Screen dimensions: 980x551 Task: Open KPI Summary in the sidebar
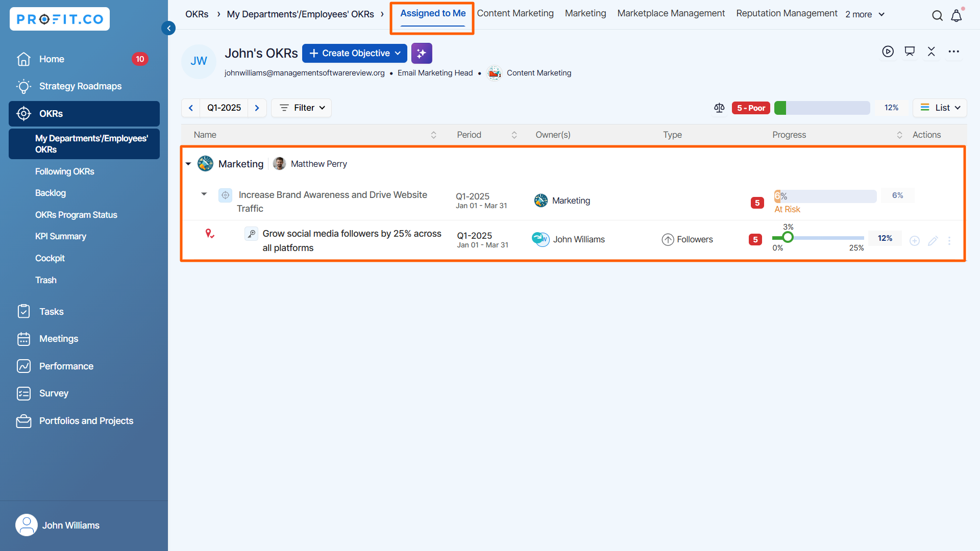(x=61, y=236)
